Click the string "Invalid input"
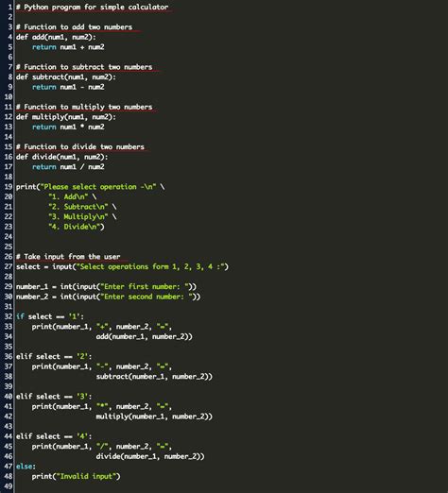This screenshot has width=448, height=493. coord(86,477)
